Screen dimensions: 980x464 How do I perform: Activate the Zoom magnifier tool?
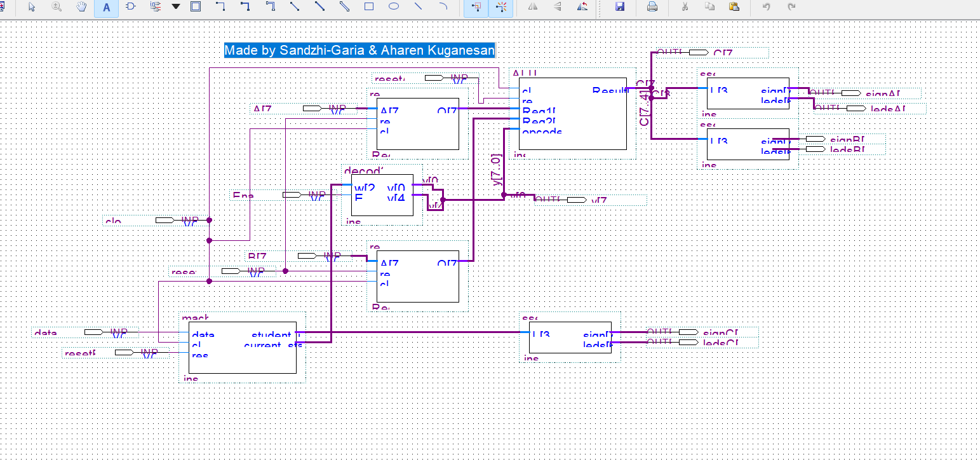click(57, 7)
